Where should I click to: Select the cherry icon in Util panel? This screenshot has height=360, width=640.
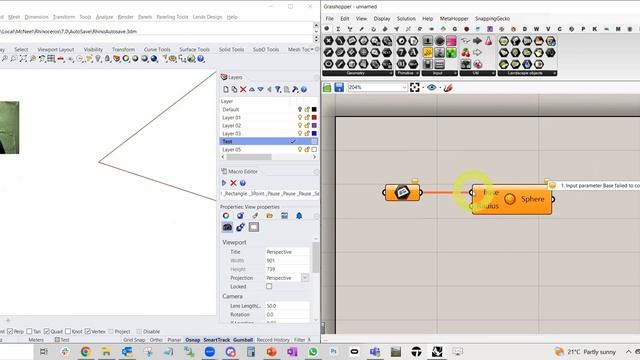click(465, 52)
